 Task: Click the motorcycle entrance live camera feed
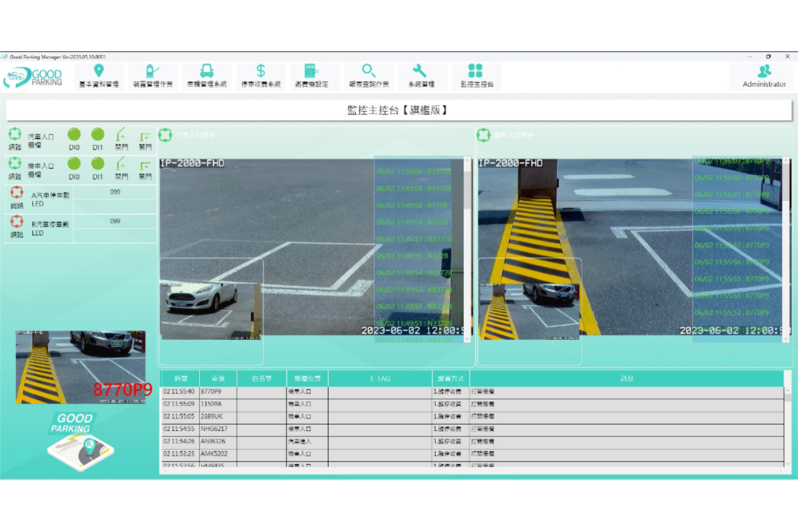[x=634, y=248]
